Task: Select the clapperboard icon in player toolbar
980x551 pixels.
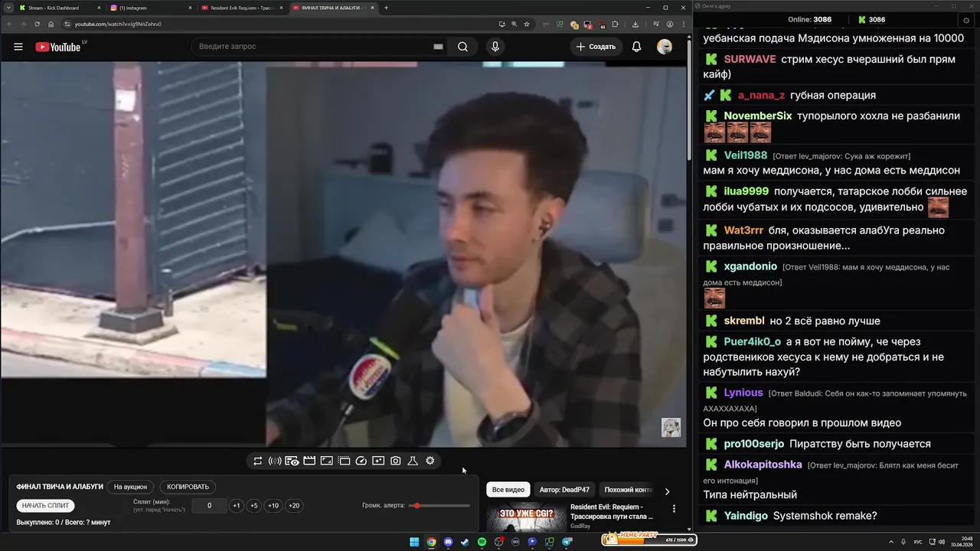Action: pyautogui.click(x=309, y=461)
